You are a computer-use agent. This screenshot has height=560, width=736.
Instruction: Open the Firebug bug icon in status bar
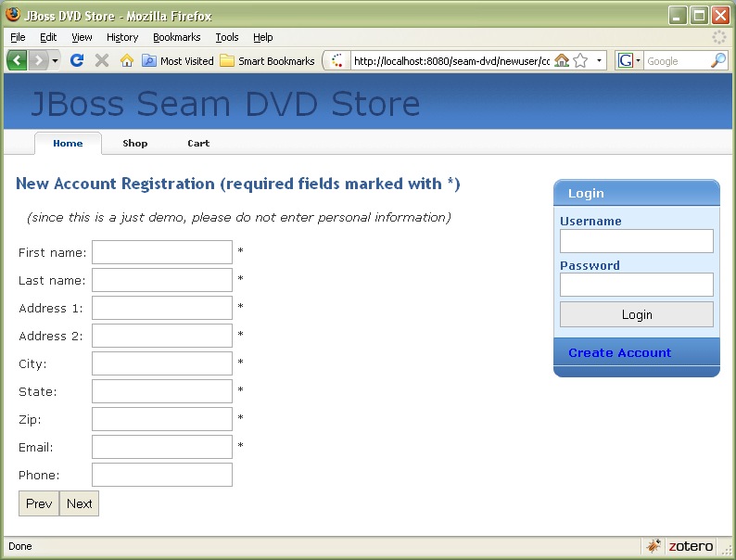[654, 546]
